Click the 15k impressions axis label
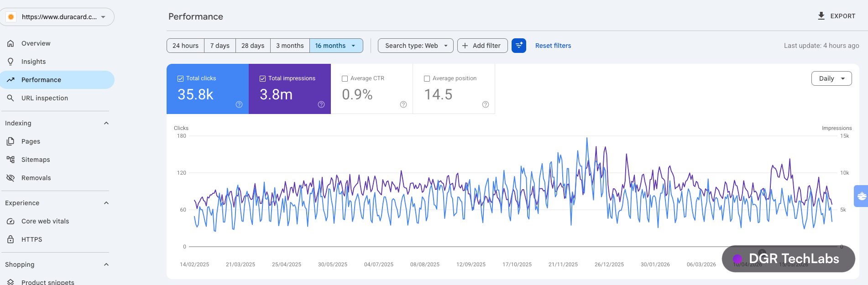Screen dimensions: 868x285 click(845, 136)
